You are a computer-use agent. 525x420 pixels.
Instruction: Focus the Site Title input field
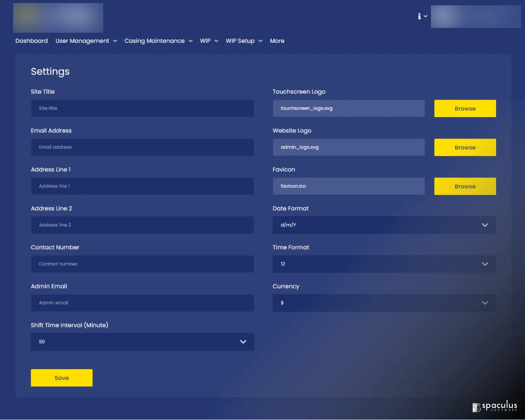point(142,108)
